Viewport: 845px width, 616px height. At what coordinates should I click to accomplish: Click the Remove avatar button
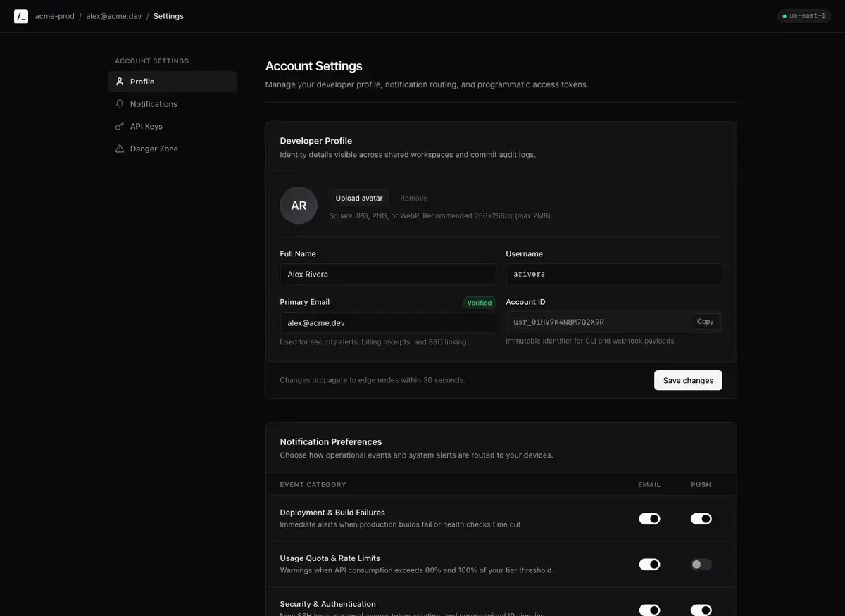pos(414,199)
